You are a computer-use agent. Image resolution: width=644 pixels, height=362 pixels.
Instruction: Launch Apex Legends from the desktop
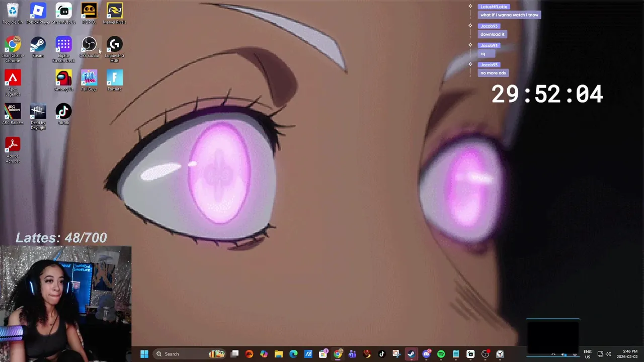click(x=13, y=83)
